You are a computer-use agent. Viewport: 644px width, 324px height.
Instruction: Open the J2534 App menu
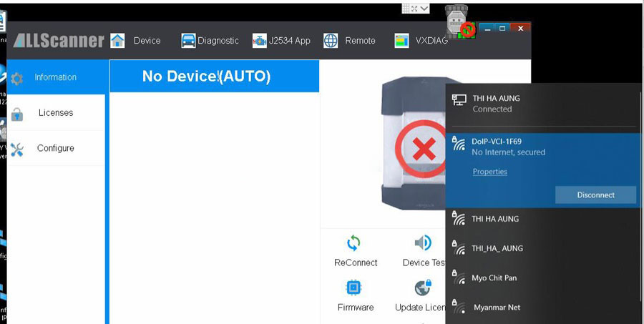[290, 41]
